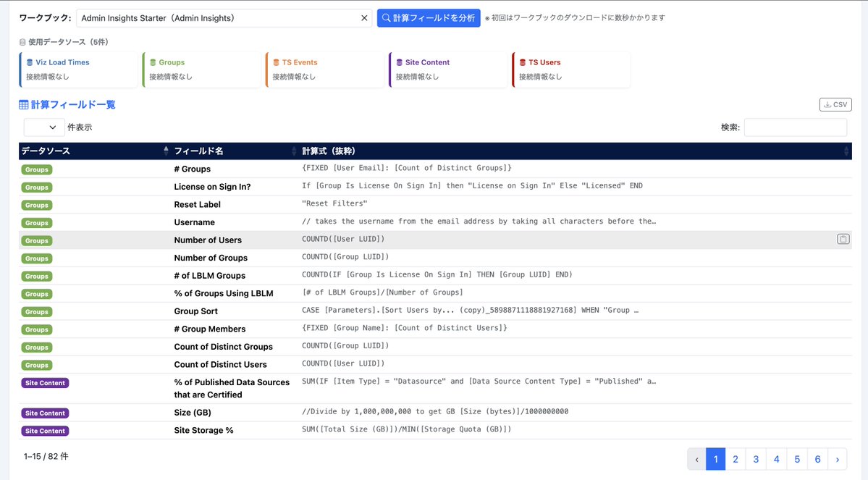Select the Count of Distinct Groups field
Screen dimensions: 868x480
coord(223,347)
